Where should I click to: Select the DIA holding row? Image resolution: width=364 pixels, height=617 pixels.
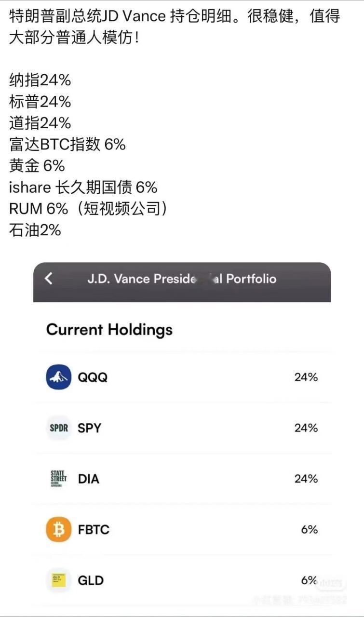[x=182, y=479]
